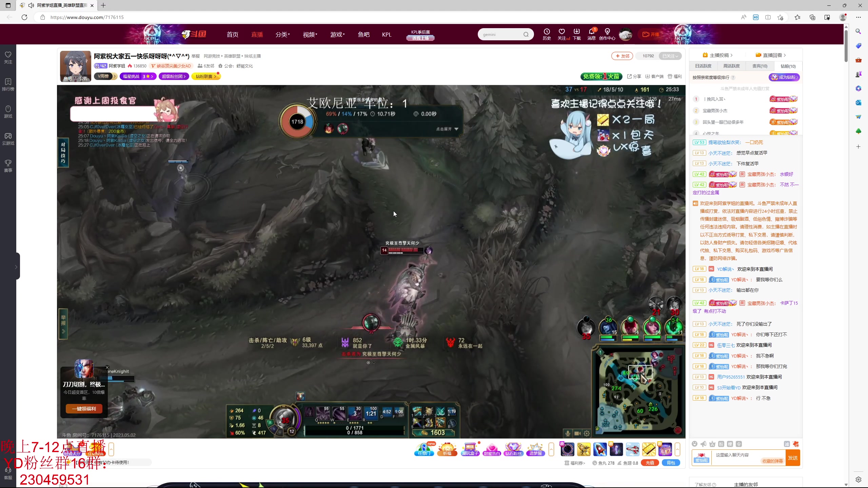The height and width of the screenshot is (488, 868).
Task: Open the emoji picker in chat
Action: pyautogui.click(x=695, y=444)
